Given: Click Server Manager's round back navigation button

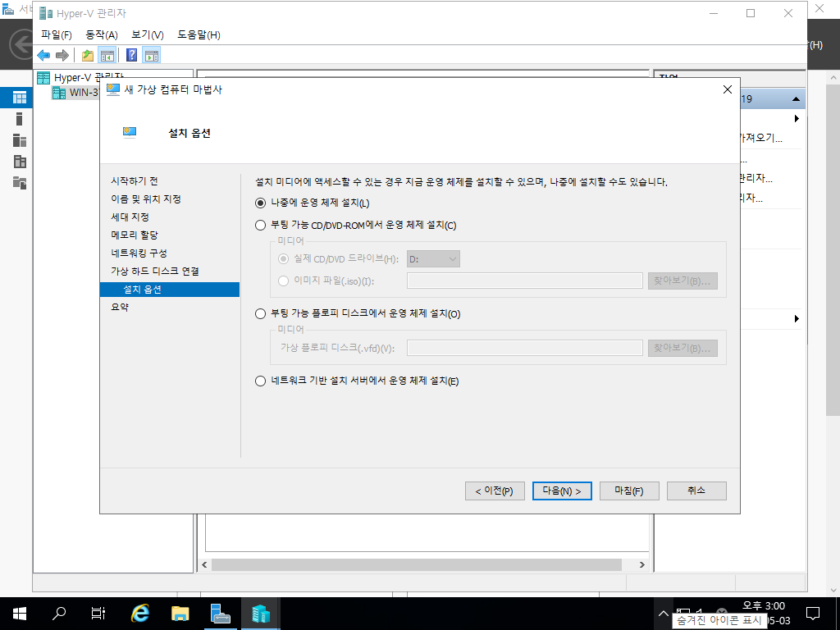Looking at the screenshot, I should (x=21, y=44).
